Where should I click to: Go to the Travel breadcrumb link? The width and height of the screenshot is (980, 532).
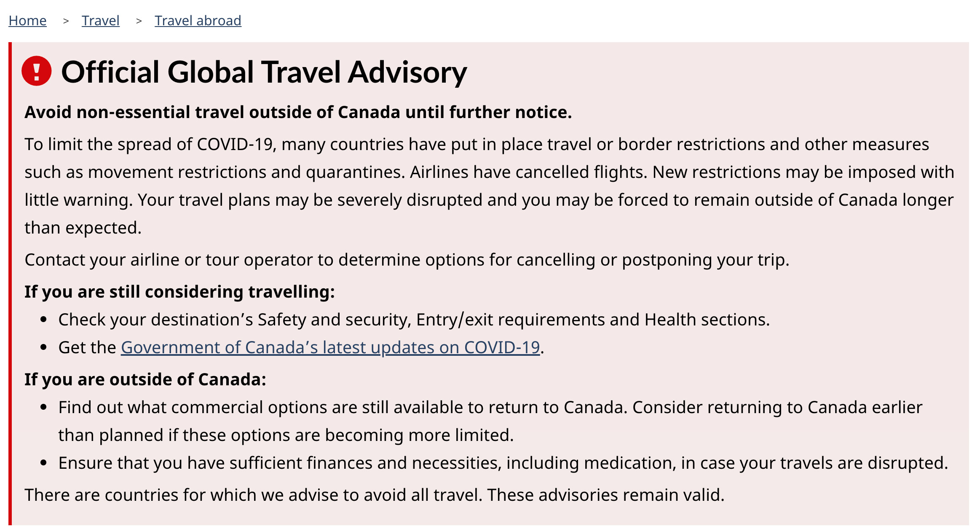tap(101, 21)
